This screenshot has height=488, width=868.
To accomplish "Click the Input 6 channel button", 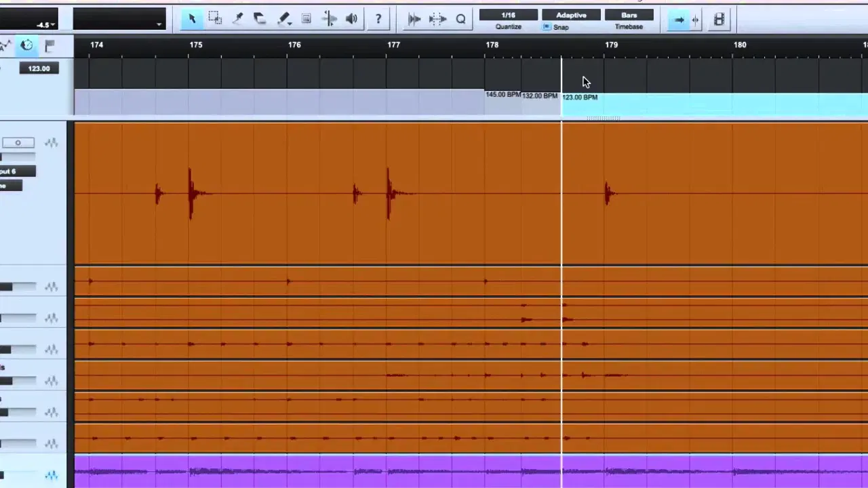I will click(x=18, y=171).
